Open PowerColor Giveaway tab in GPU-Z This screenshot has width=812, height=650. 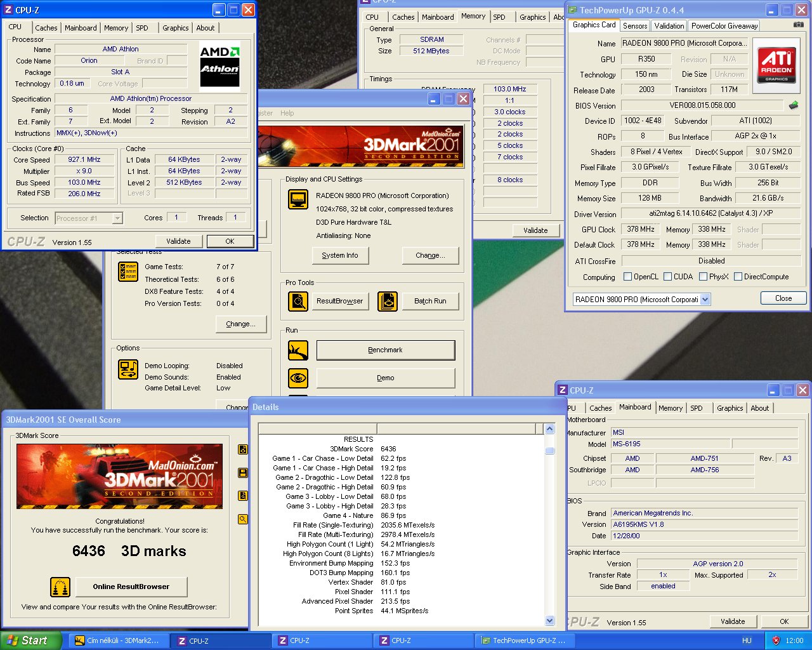[x=724, y=26]
